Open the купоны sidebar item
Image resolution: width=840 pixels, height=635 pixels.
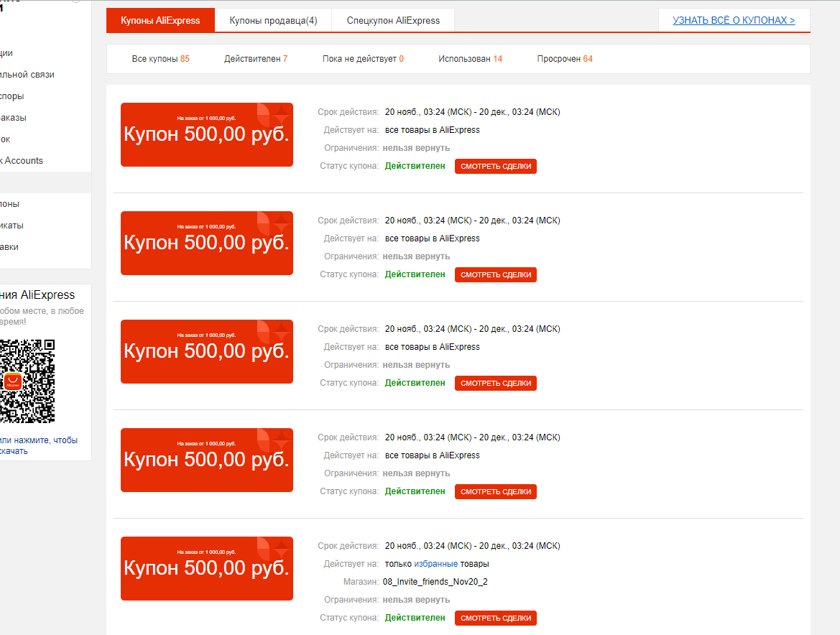pos(9,204)
